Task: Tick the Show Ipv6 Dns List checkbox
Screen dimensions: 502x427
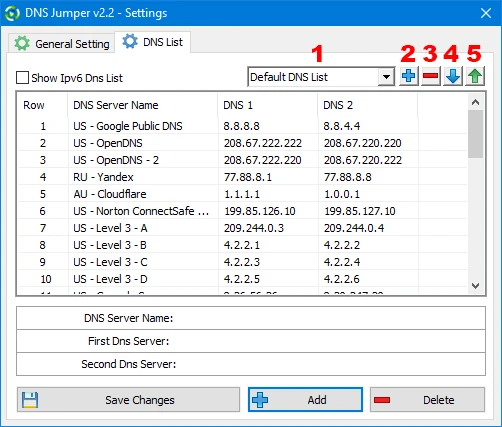Action: coord(22,78)
